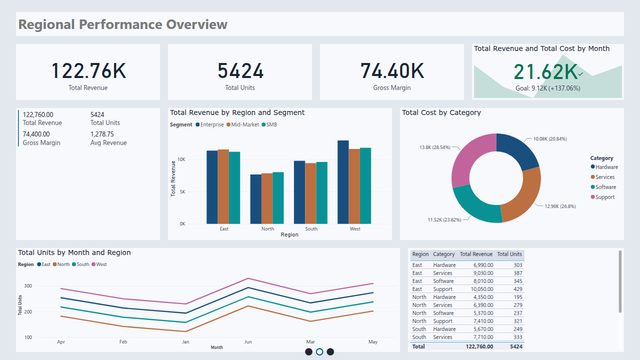This screenshot has width=640, height=360.
Task: Select the East Enterprise bar
Action: [212, 187]
